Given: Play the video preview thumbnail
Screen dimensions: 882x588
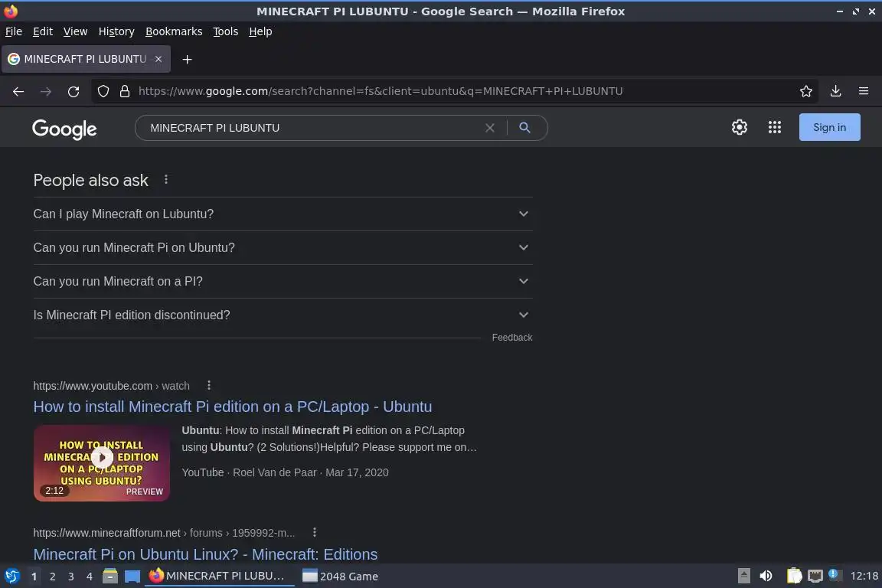Looking at the screenshot, I should click(x=101, y=462).
